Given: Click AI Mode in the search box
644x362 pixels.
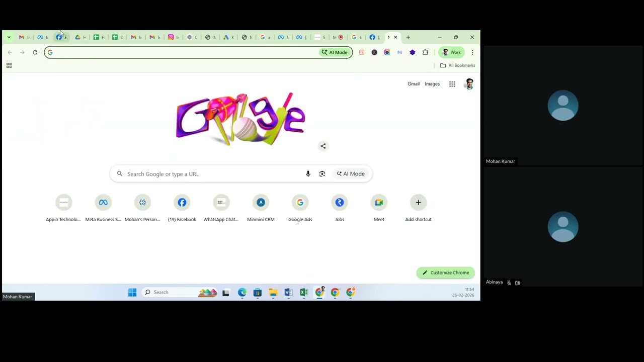Looking at the screenshot, I should [351, 174].
